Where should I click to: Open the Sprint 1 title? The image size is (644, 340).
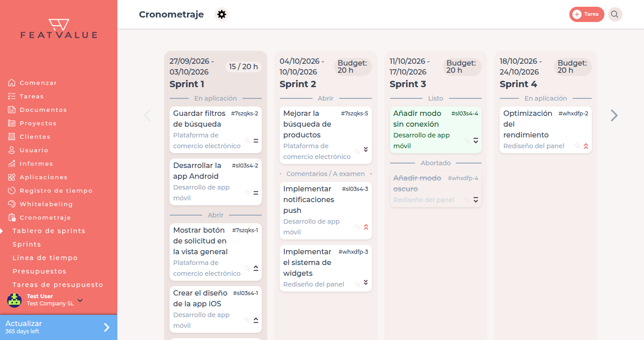(x=187, y=84)
